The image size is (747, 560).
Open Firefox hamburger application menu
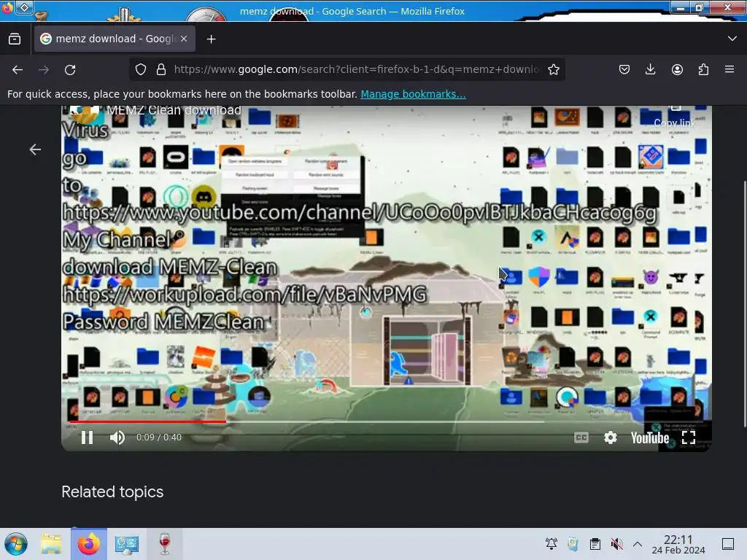[x=729, y=69]
